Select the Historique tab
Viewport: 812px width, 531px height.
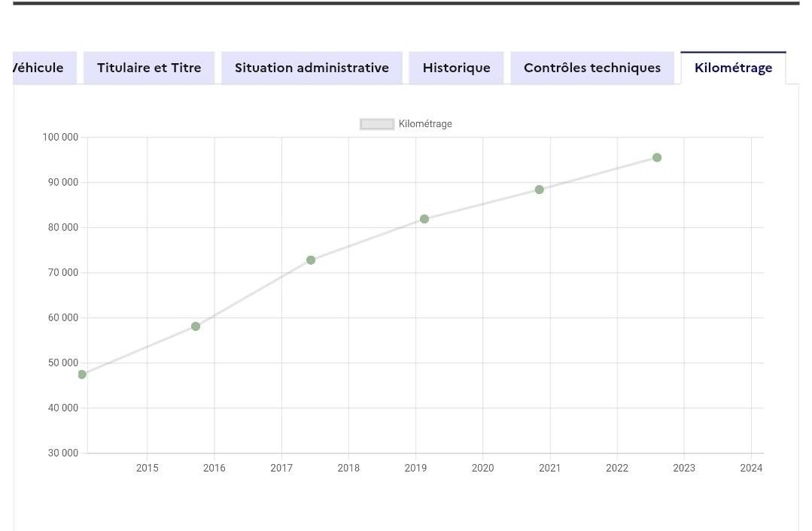pyautogui.click(x=456, y=68)
